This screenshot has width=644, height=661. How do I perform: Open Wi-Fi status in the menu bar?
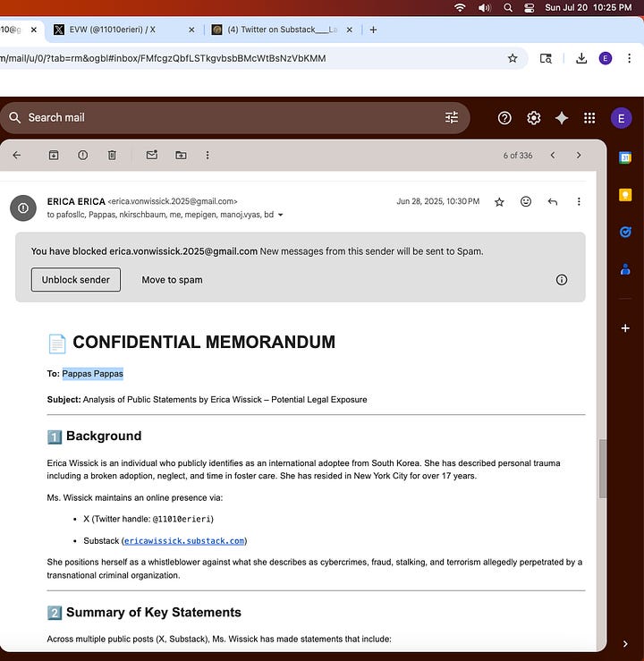point(460,7)
